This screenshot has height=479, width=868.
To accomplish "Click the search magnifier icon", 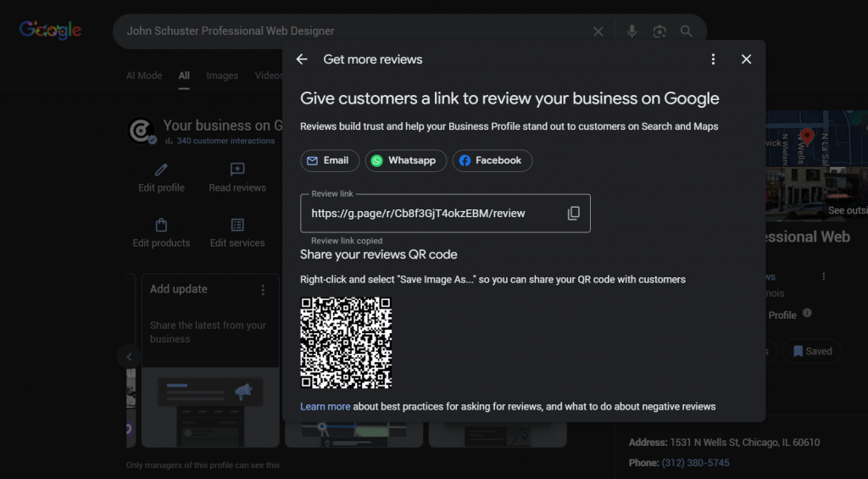I will tap(687, 31).
